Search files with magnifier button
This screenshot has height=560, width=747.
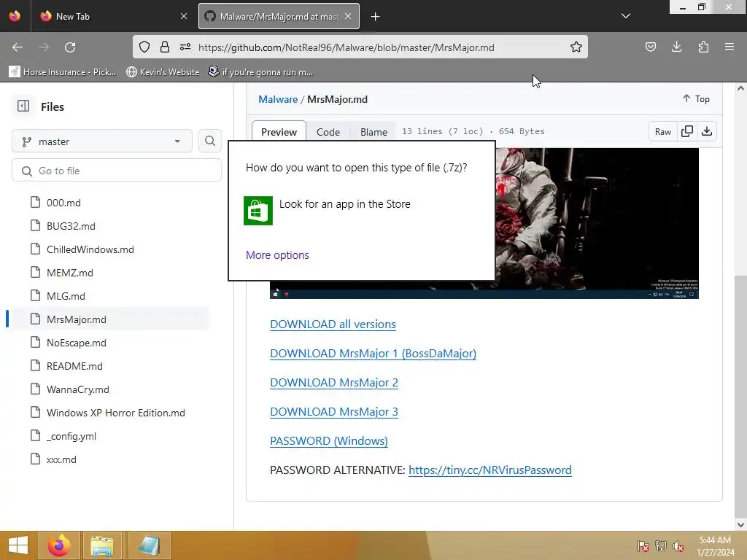209,141
